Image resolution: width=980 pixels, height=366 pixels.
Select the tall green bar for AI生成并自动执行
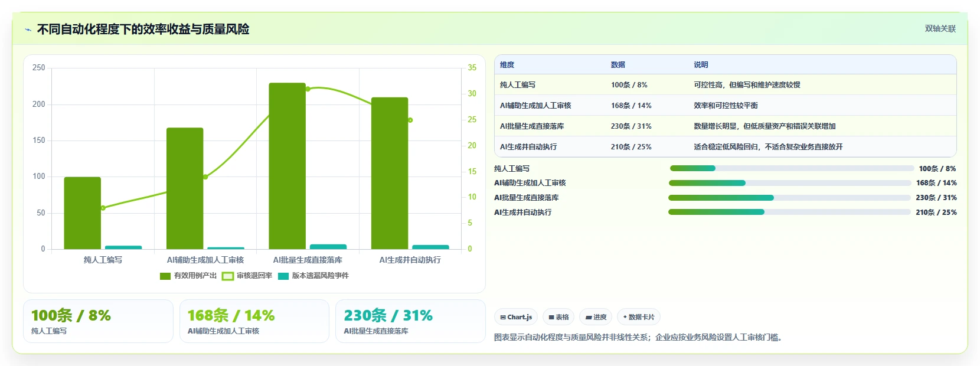[390, 173]
